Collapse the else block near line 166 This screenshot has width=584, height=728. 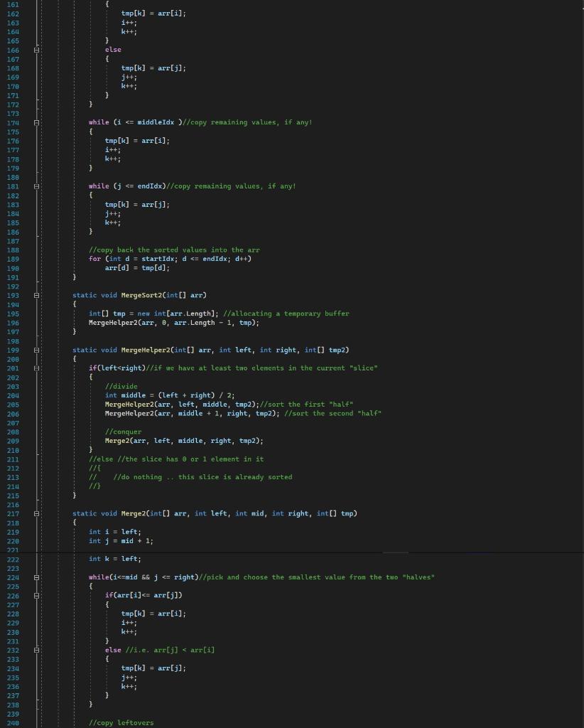(36, 50)
